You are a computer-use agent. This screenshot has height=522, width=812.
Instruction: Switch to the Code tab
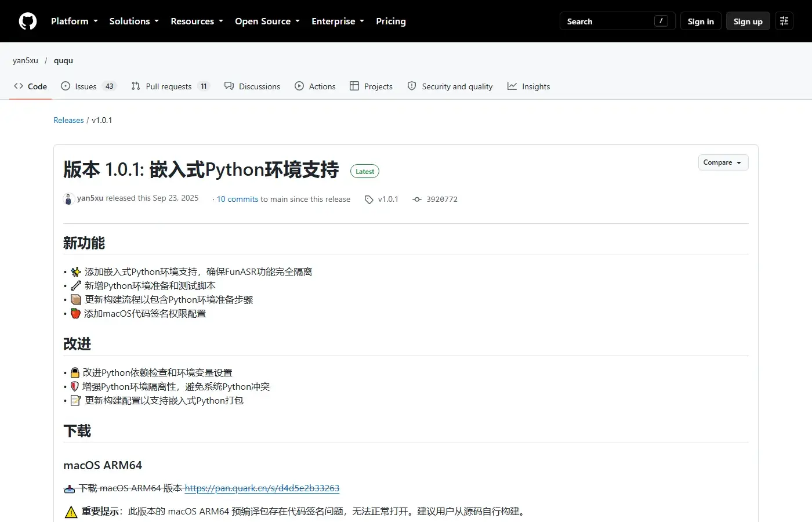coord(30,86)
